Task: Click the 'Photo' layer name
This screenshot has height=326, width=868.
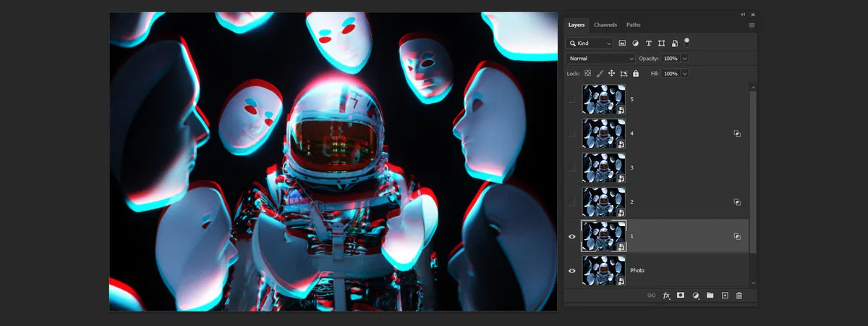Action: tap(637, 270)
